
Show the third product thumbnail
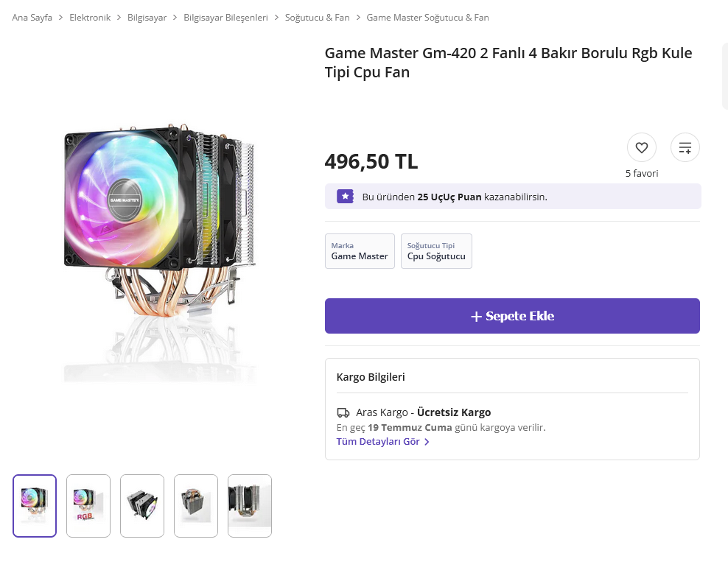(142, 506)
